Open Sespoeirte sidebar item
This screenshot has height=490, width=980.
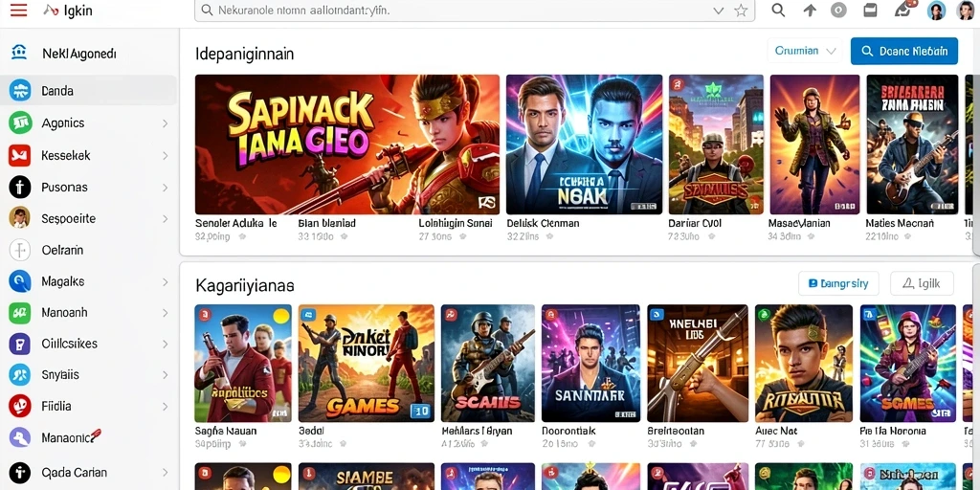[x=89, y=219]
